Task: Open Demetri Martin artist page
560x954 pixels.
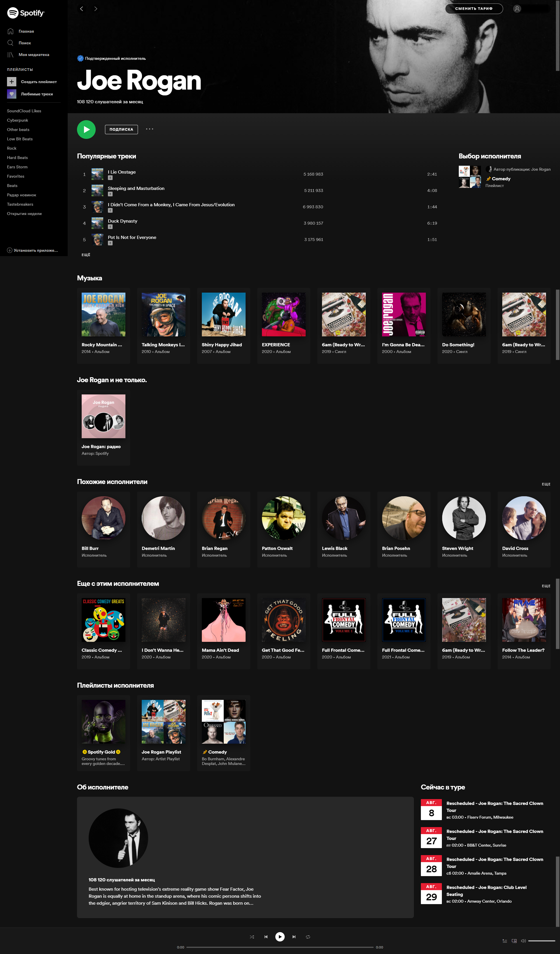Action: coord(163,529)
